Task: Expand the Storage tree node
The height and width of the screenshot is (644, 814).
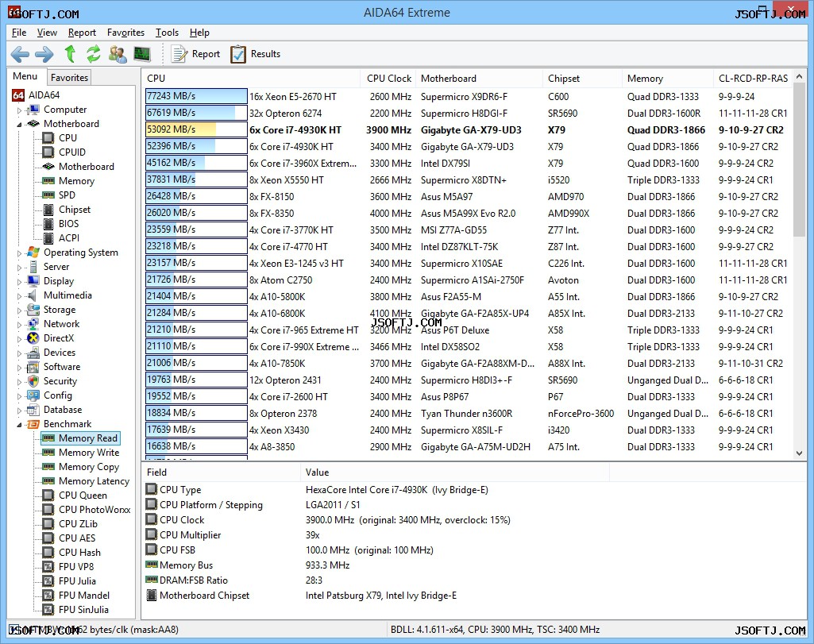Action: pos(20,310)
